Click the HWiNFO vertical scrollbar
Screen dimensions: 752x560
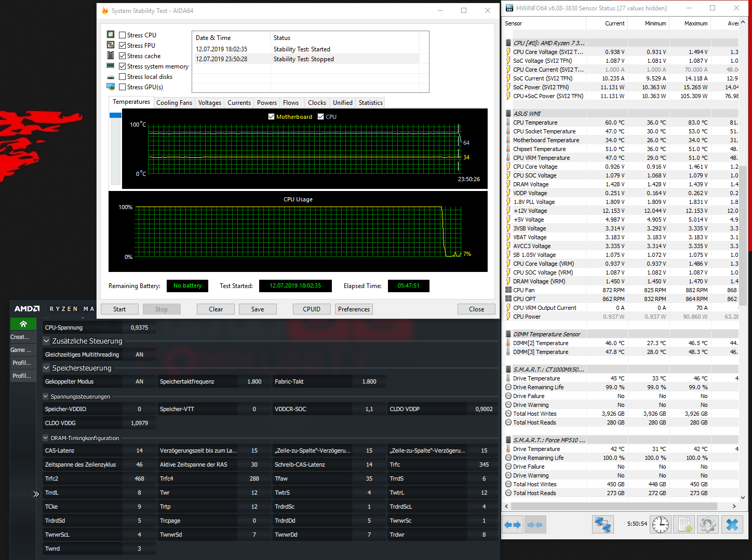[743, 259]
